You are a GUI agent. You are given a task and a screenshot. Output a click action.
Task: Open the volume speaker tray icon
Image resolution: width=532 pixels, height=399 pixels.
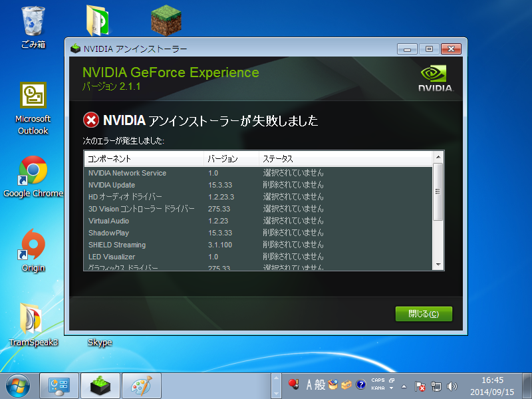(x=452, y=386)
